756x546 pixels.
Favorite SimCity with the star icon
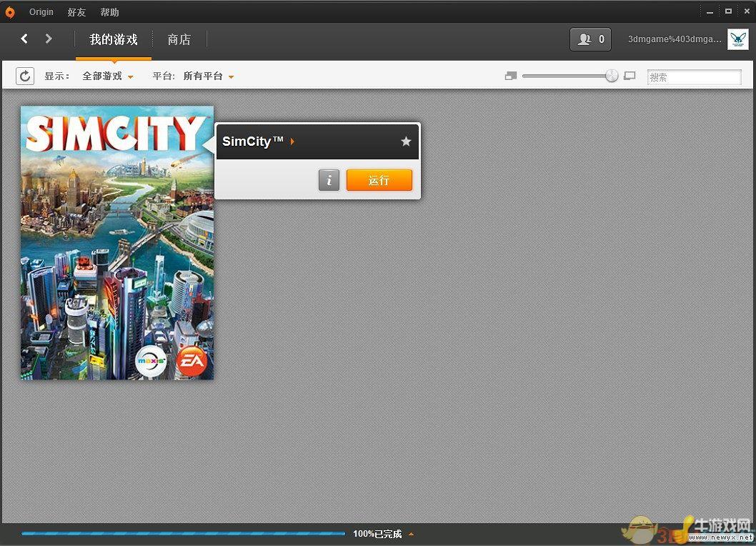pyautogui.click(x=406, y=142)
